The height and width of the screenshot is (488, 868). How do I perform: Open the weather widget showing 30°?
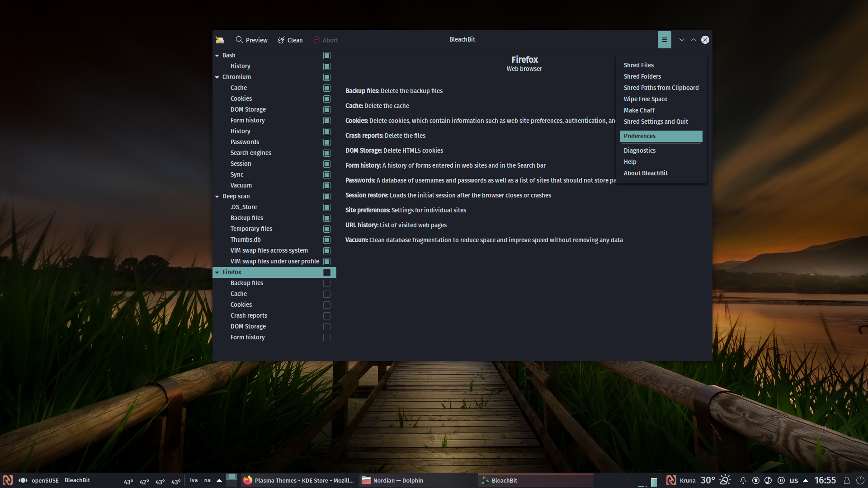coord(715,480)
